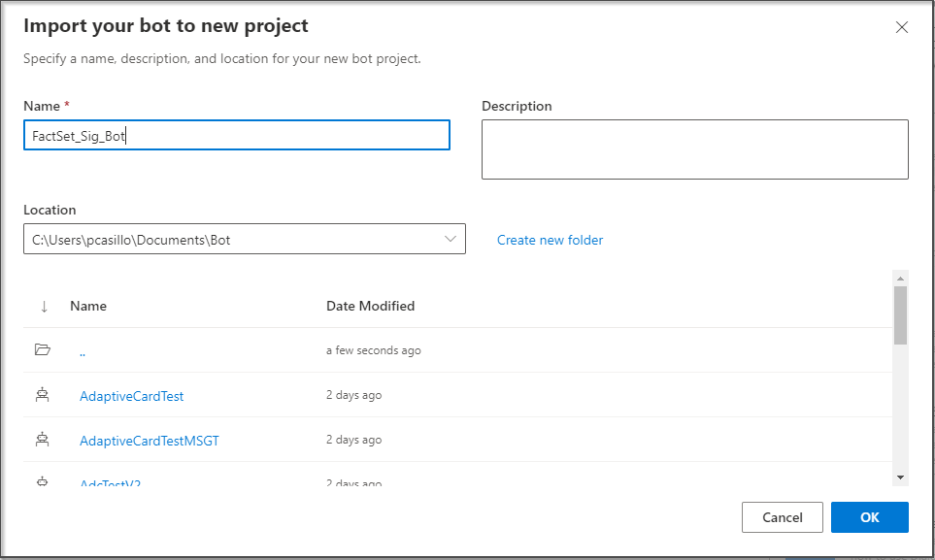The height and width of the screenshot is (560, 935).
Task: Open the Location dropdown chevron
Action: 450,238
